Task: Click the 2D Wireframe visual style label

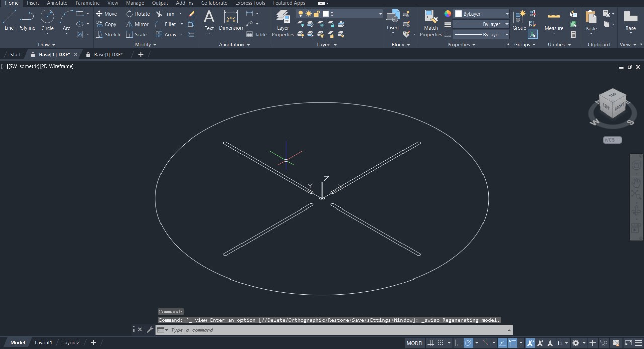Action: (x=57, y=66)
